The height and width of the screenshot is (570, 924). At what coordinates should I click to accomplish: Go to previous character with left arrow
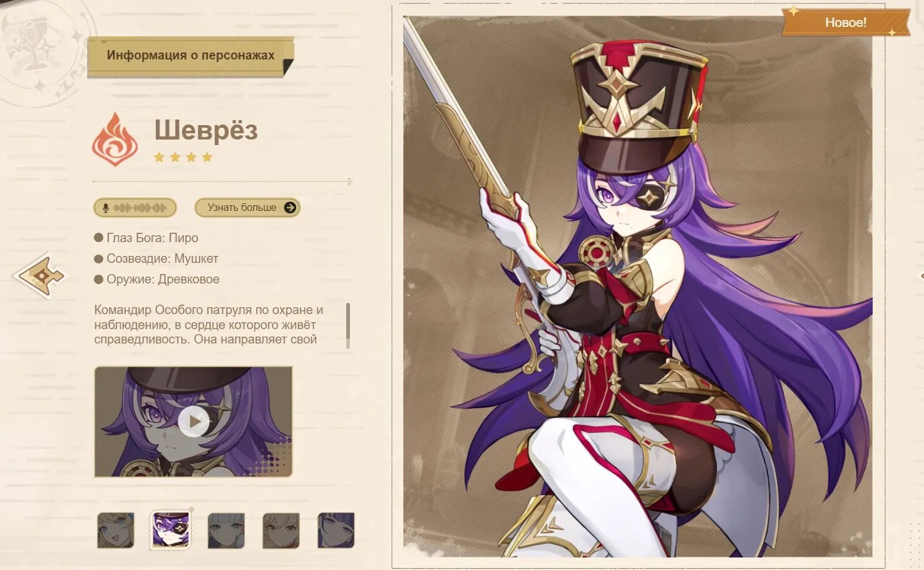(x=41, y=275)
